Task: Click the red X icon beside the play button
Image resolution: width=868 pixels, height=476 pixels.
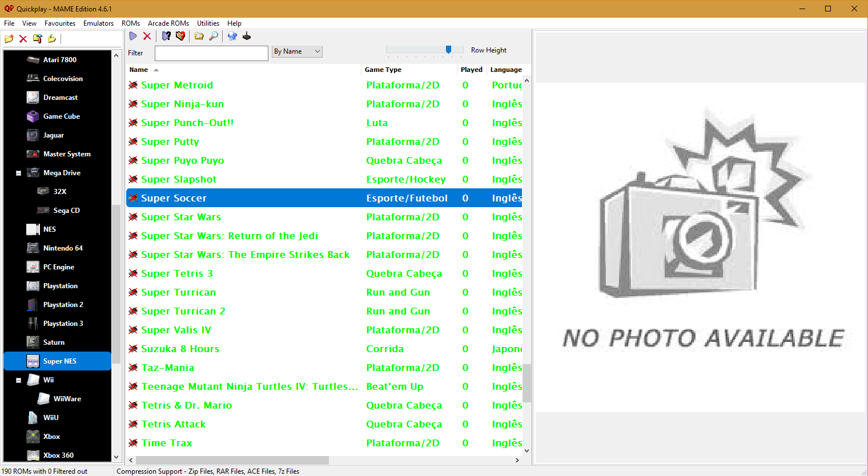Action: click(147, 36)
